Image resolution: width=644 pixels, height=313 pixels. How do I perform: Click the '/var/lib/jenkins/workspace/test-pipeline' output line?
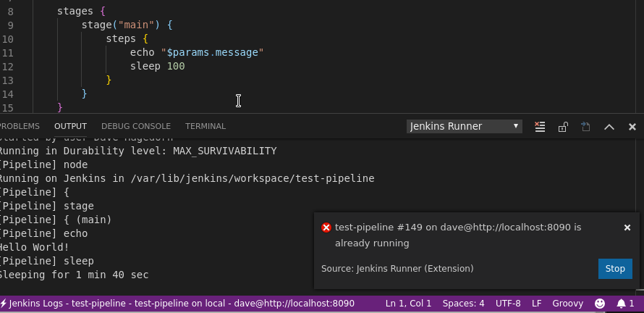(x=187, y=178)
